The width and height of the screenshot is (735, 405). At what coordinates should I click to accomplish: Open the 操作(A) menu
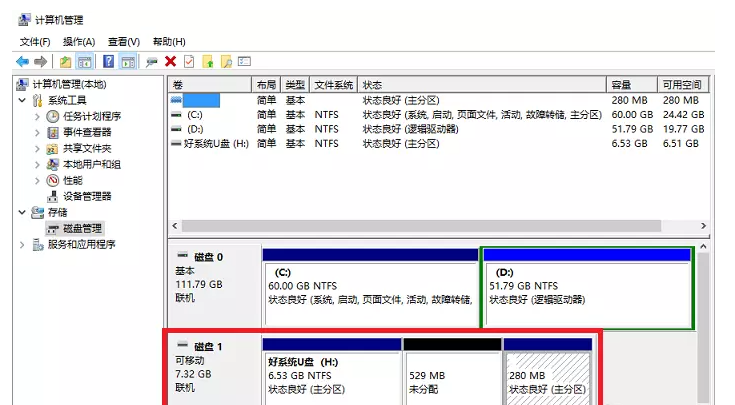[79, 42]
